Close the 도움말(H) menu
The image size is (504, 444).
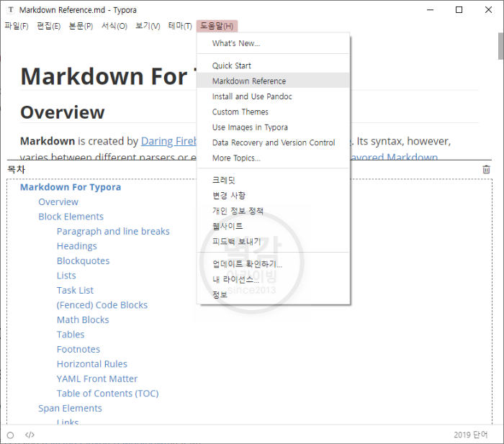point(217,26)
